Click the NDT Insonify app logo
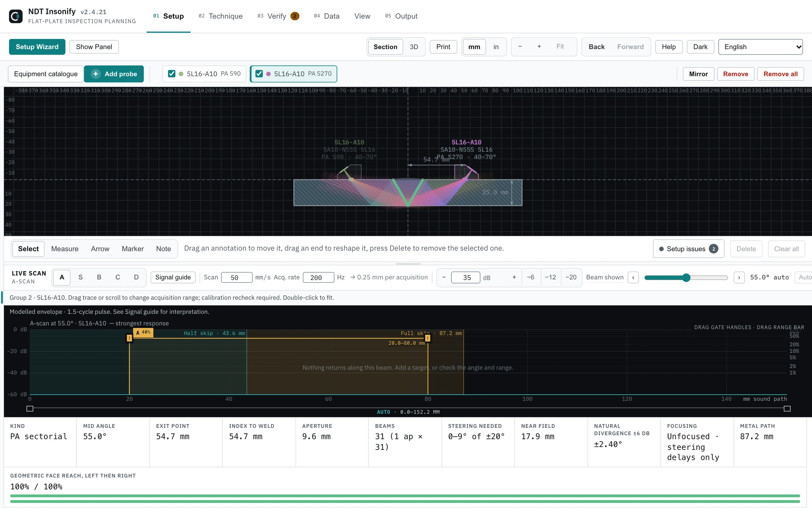This screenshot has height=508, width=812. point(16,16)
